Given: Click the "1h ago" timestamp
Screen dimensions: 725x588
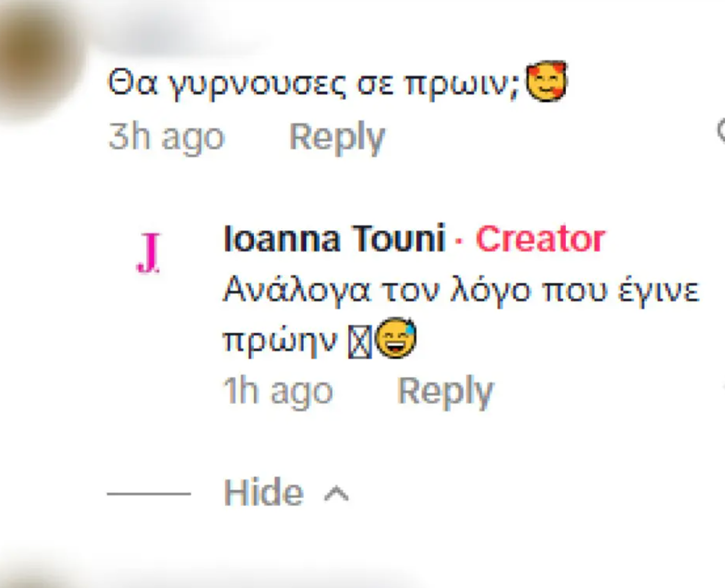Looking at the screenshot, I should click(278, 392).
